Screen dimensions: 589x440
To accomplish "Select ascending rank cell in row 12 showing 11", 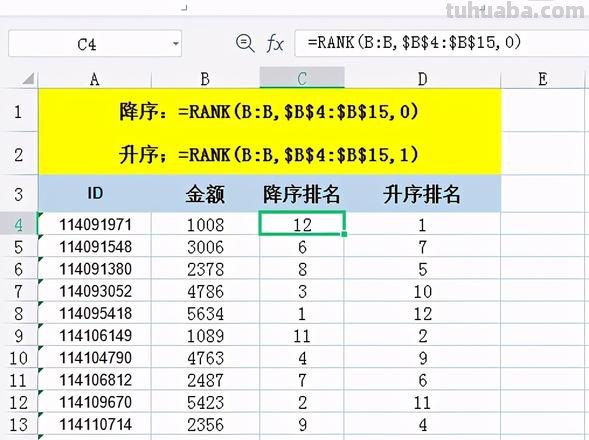I will click(423, 402).
